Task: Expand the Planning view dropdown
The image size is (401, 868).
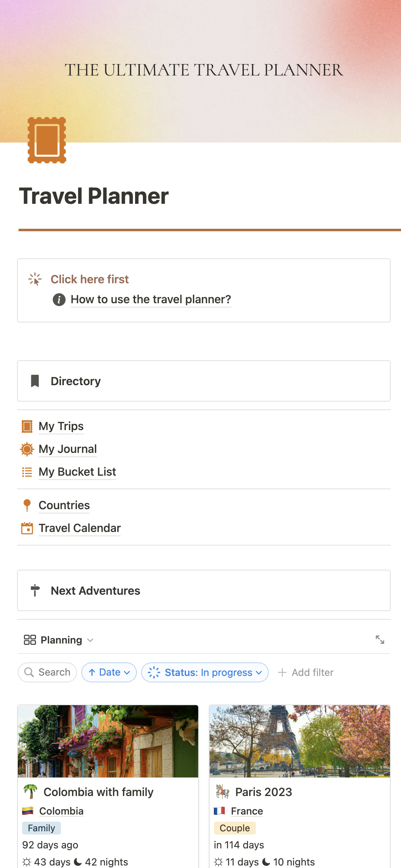Action: click(59, 640)
